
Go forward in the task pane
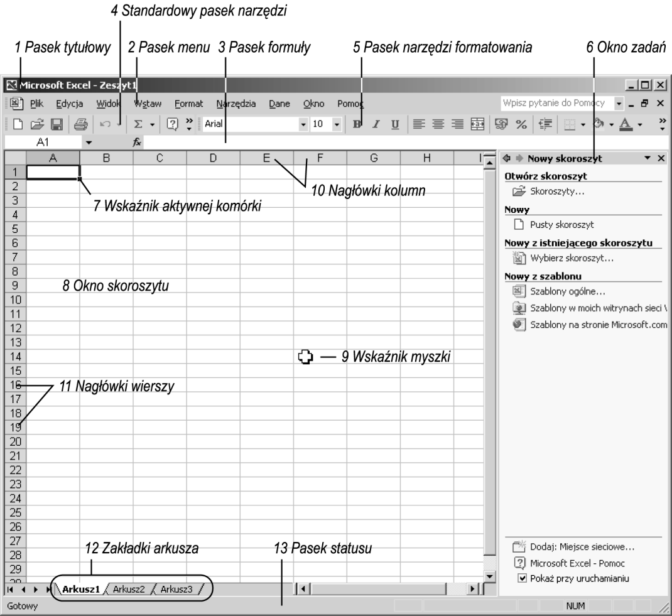pos(519,158)
